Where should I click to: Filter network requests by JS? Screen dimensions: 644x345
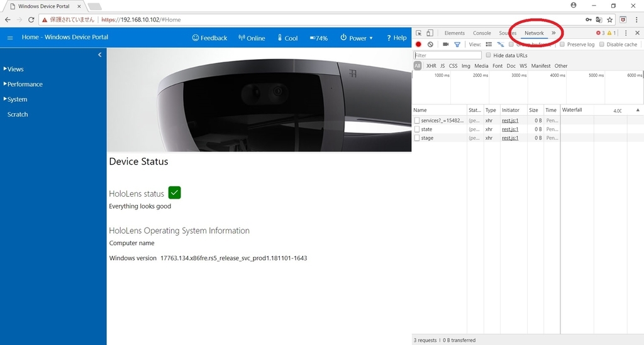point(442,65)
